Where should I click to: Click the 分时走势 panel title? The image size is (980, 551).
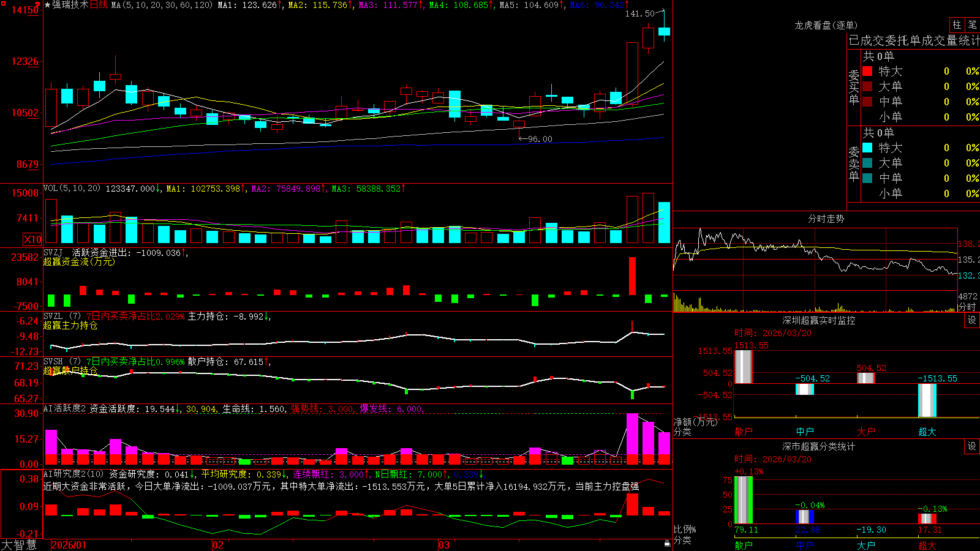[x=826, y=219]
